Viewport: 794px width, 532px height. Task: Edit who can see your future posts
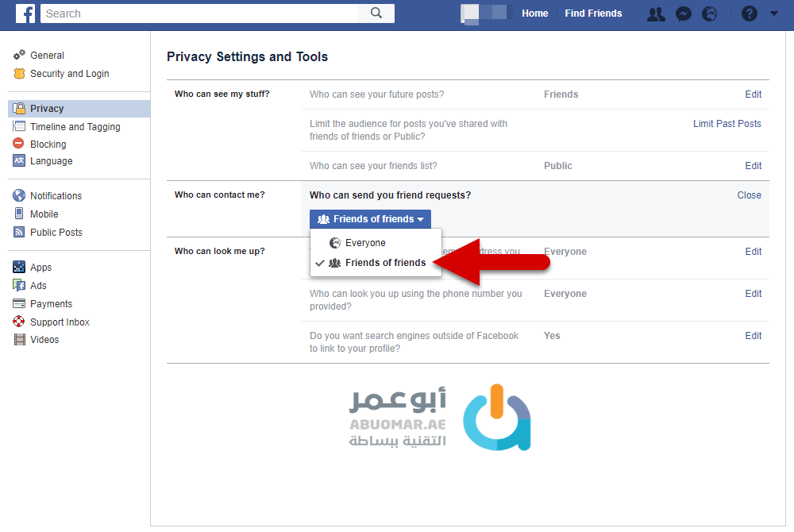coord(753,94)
